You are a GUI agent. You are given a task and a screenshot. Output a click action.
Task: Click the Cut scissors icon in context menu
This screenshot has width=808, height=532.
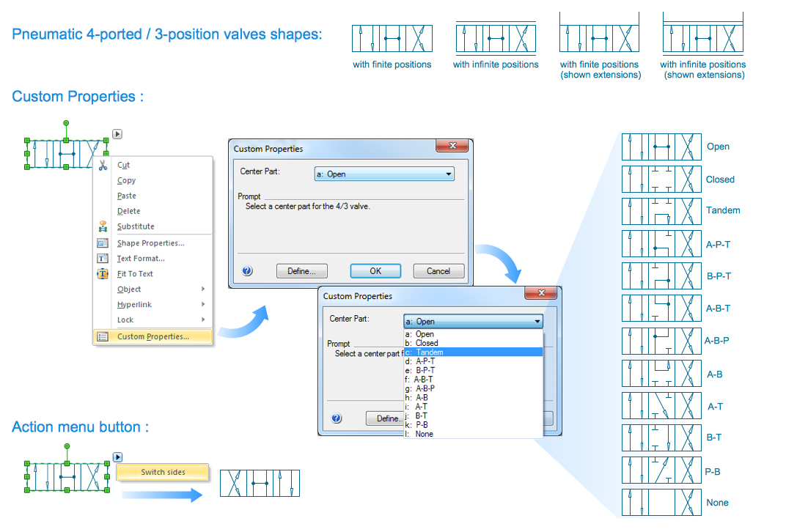103,166
